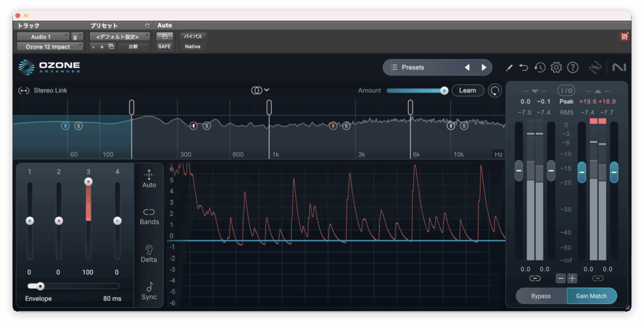Click the I/O meter mode button
Screen dimensions: 644x326
pyautogui.click(x=566, y=91)
